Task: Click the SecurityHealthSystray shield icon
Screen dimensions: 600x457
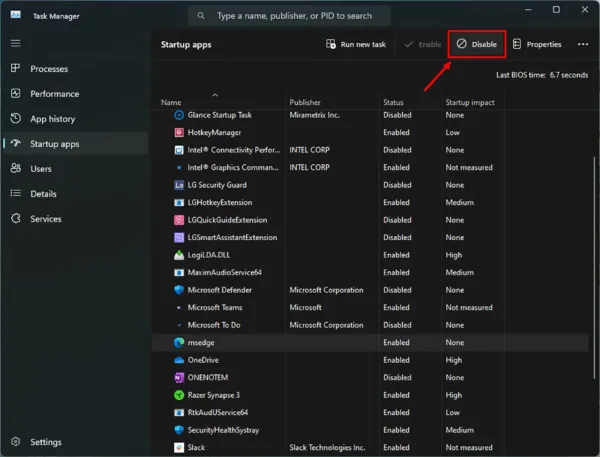Action: [179, 430]
